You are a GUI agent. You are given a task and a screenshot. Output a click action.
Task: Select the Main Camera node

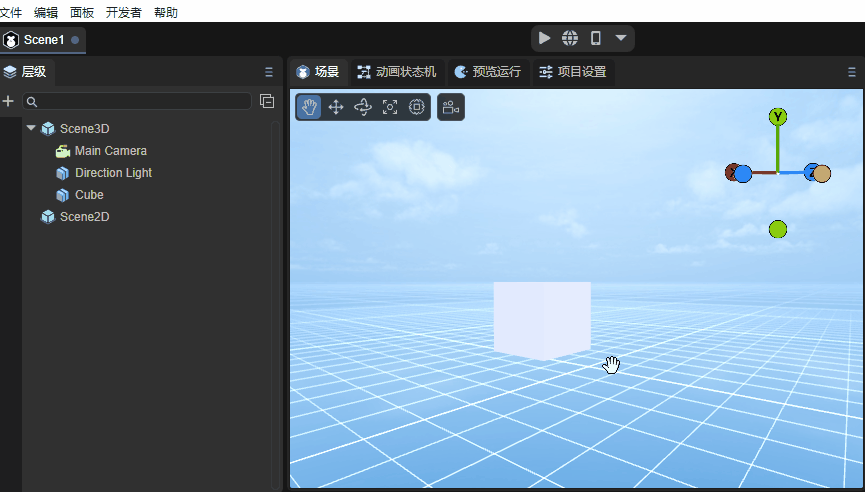[110, 151]
